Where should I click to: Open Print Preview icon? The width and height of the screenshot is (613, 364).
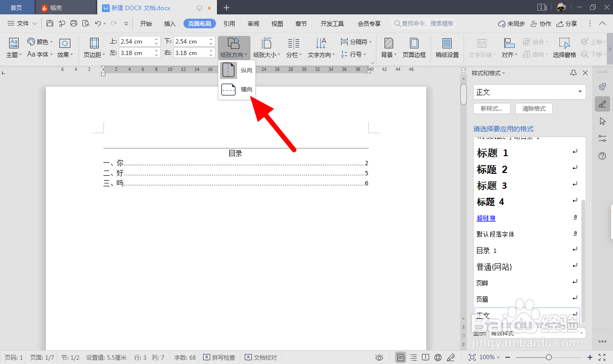pos(86,23)
